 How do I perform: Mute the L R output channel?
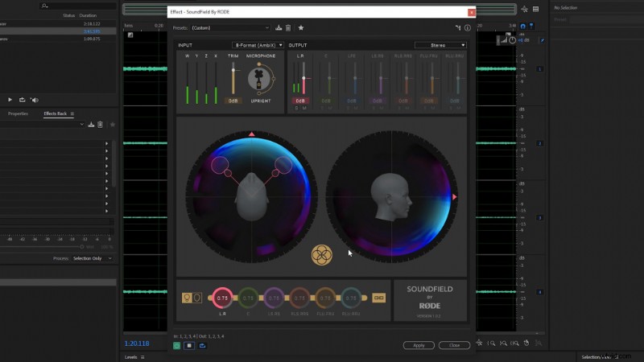(304, 109)
